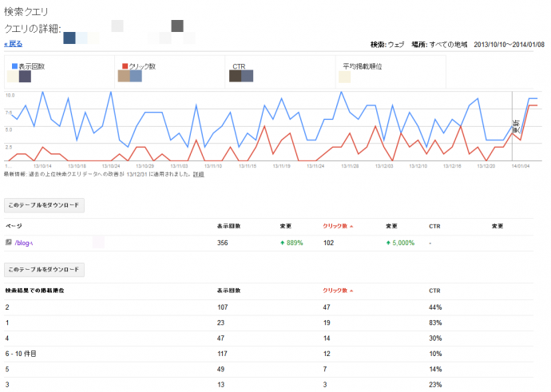The width and height of the screenshot is (551, 392).
Task: Sort rank table by クリック数 header
Action: coord(335,291)
